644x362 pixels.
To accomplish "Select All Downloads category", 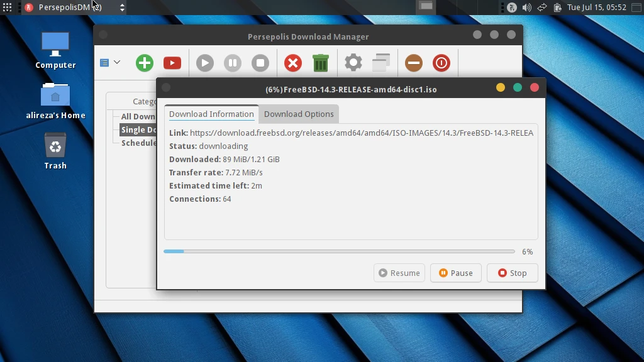I will point(138,116).
